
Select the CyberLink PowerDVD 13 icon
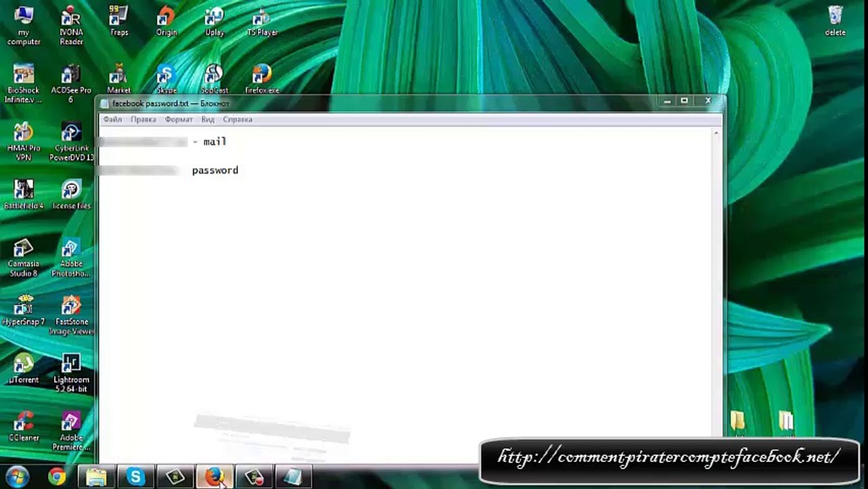71,141
